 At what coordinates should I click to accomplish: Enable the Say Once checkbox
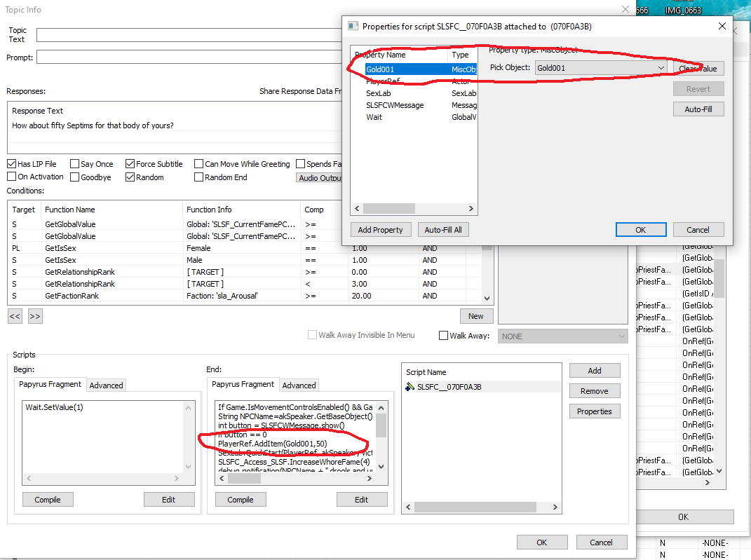[73, 163]
